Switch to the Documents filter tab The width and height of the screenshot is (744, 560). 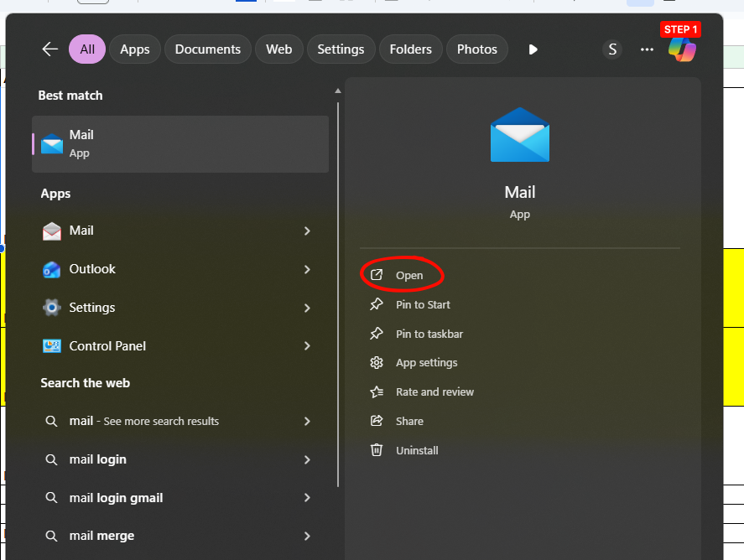[208, 49]
